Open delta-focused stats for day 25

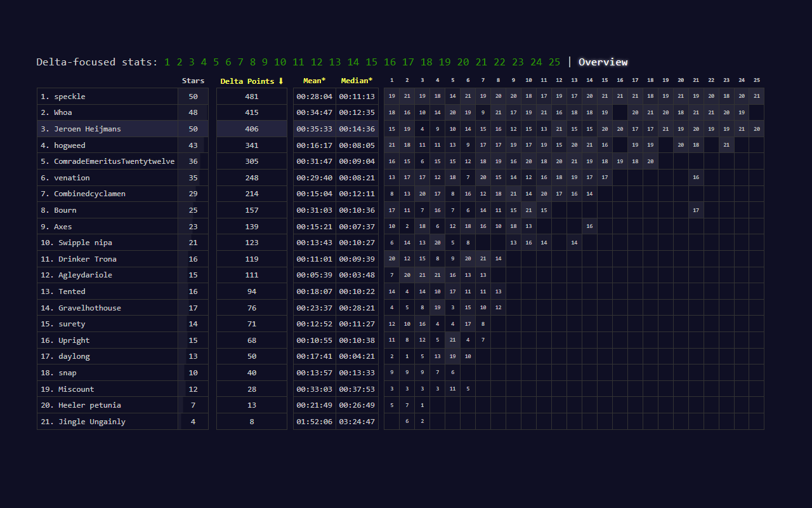554,62
